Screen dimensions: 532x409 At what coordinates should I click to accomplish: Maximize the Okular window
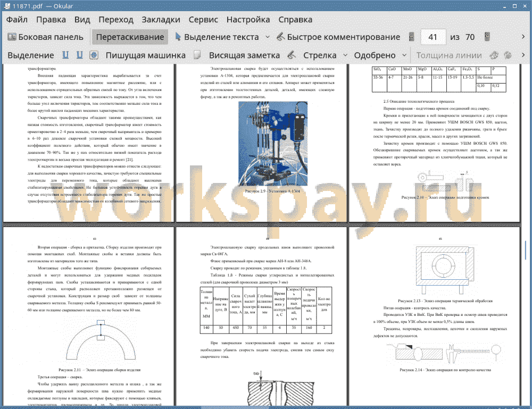(514, 6)
